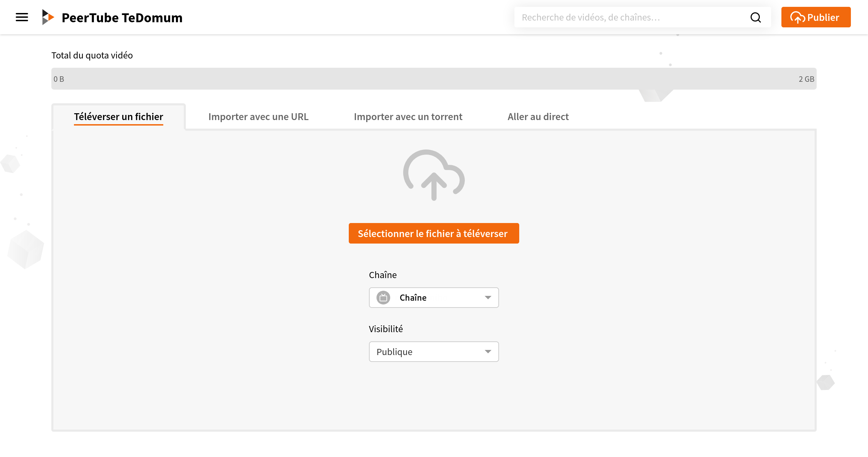Click the channel avatar icon
Viewport: 868px width, 457px height.
pos(383,298)
